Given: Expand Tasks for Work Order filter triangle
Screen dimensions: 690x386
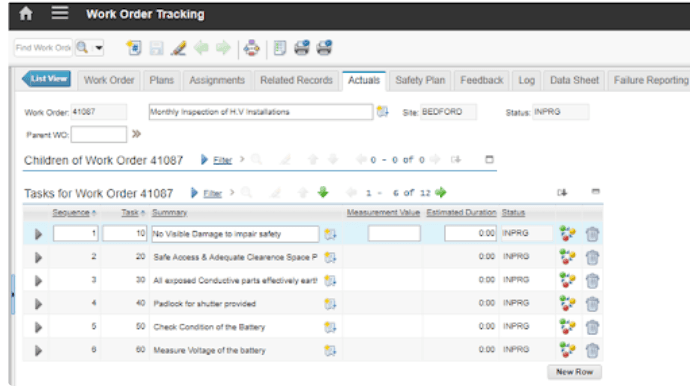Looking at the screenshot, I should coord(194,193).
